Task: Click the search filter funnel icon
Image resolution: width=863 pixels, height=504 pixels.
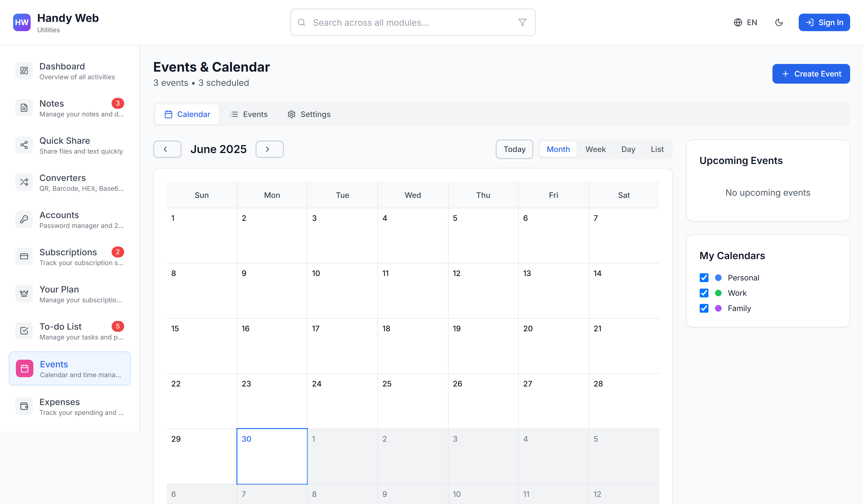Action: pyautogui.click(x=522, y=23)
